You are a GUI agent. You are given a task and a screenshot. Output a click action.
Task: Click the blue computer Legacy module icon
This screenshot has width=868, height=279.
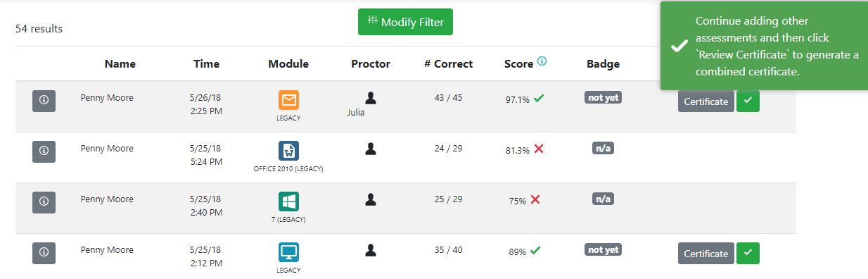[x=288, y=252]
